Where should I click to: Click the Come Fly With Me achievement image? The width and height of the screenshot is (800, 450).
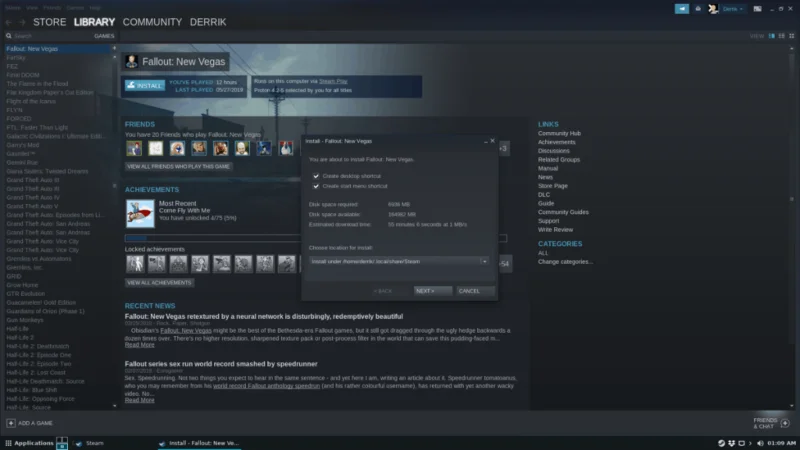pos(140,213)
